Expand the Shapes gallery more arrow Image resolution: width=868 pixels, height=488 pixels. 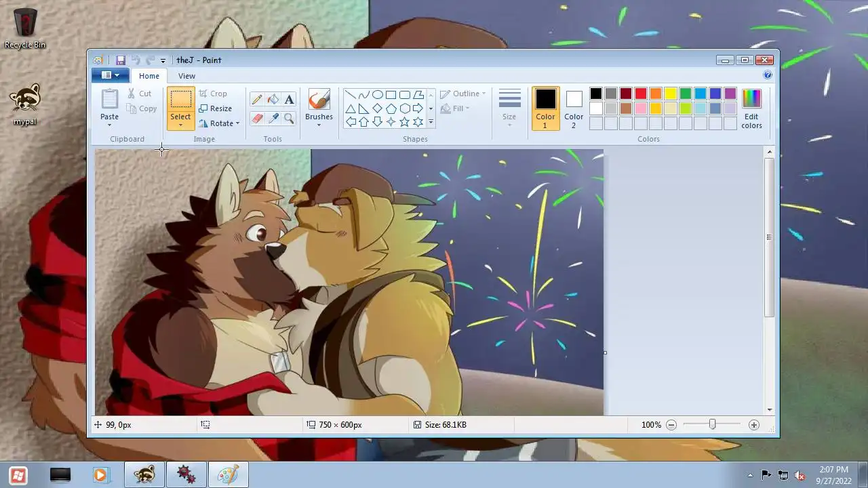[431, 122]
